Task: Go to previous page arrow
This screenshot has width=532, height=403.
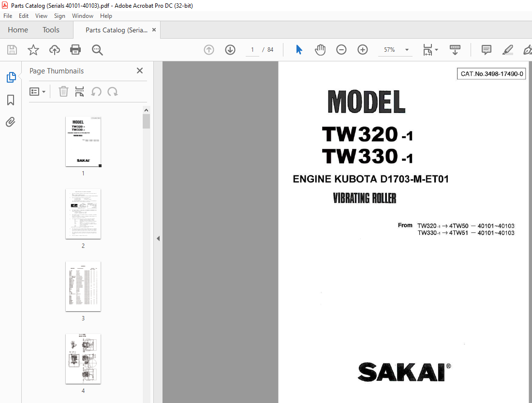Action: click(x=209, y=50)
